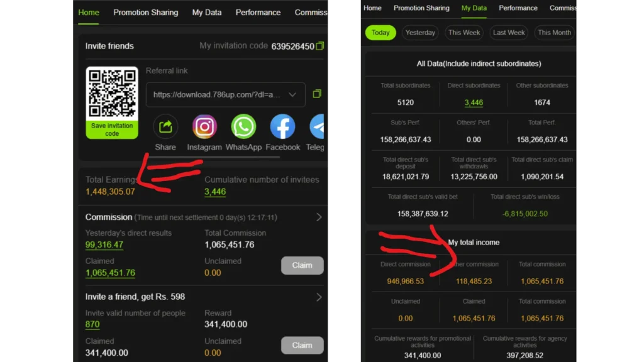Share via Facebook icon
The image size is (644, 362).
pyautogui.click(x=282, y=126)
